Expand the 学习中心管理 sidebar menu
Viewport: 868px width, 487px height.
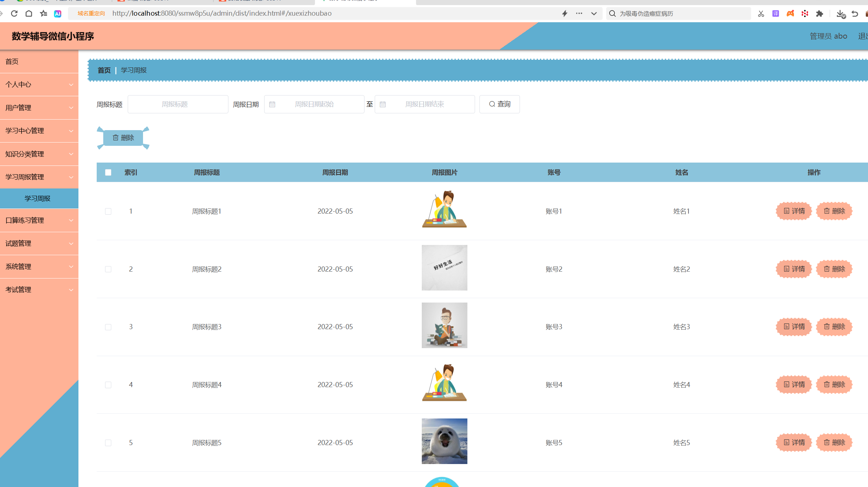[x=39, y=131]
